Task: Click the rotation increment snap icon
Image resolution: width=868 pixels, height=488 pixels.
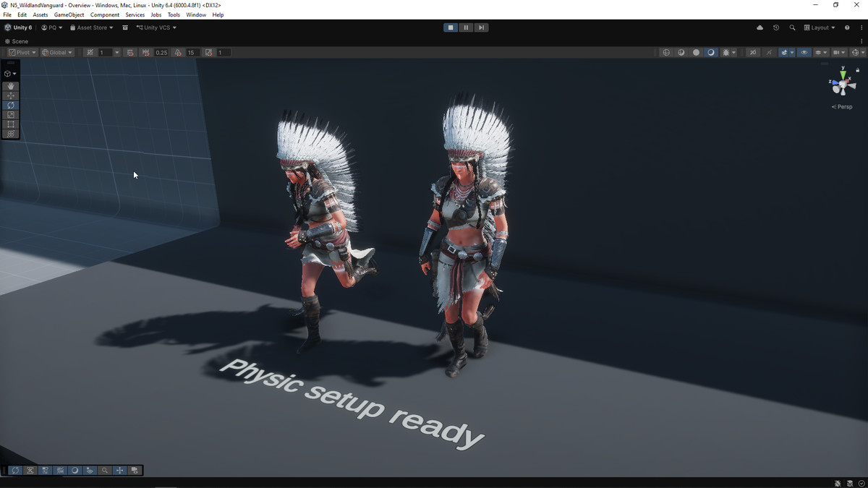Action: (x=178, y=53)
